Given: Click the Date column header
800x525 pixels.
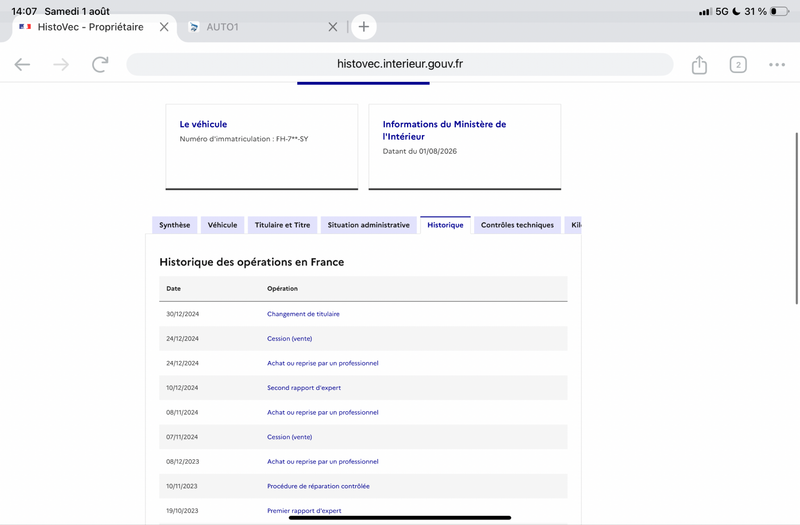Looking at the screenshot, I should point(173,289).
